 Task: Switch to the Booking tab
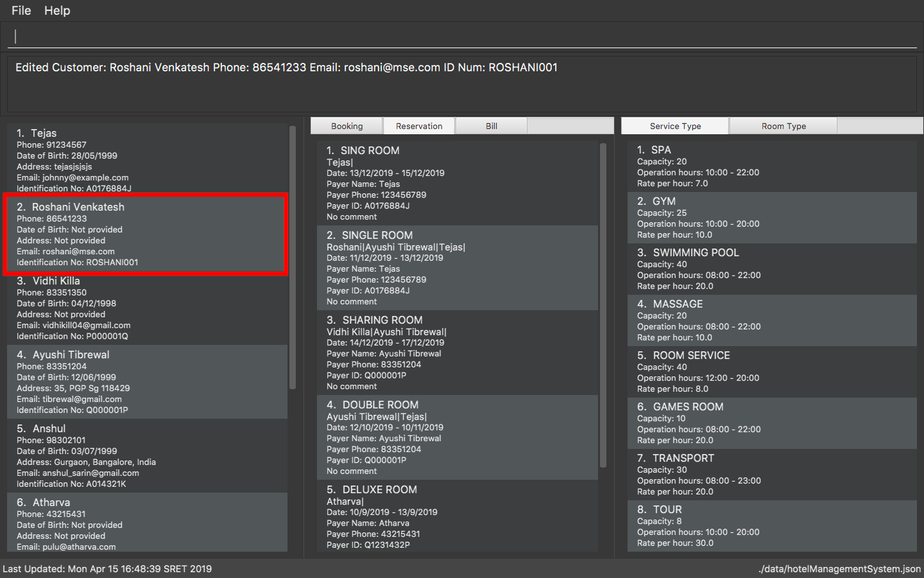(x=346, y=126)
